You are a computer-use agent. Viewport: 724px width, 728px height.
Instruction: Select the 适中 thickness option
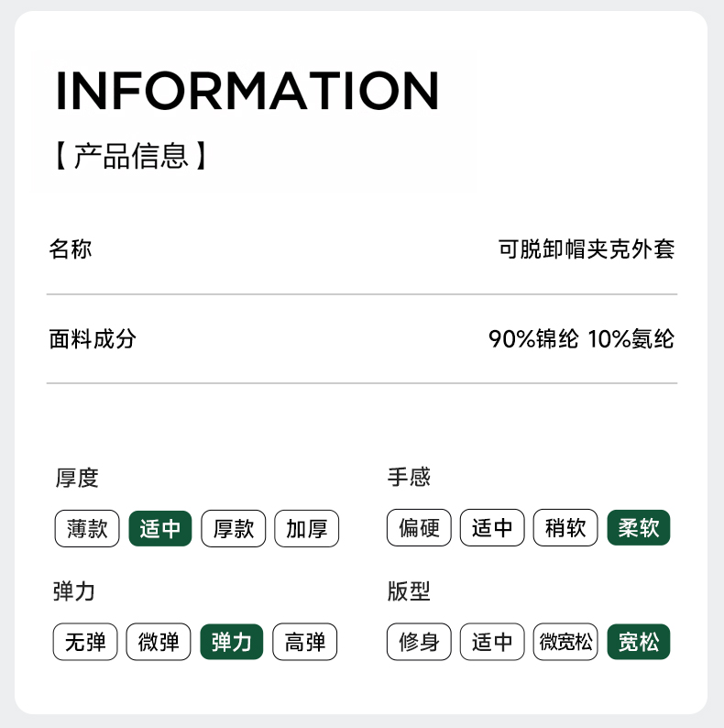point(160,529)
